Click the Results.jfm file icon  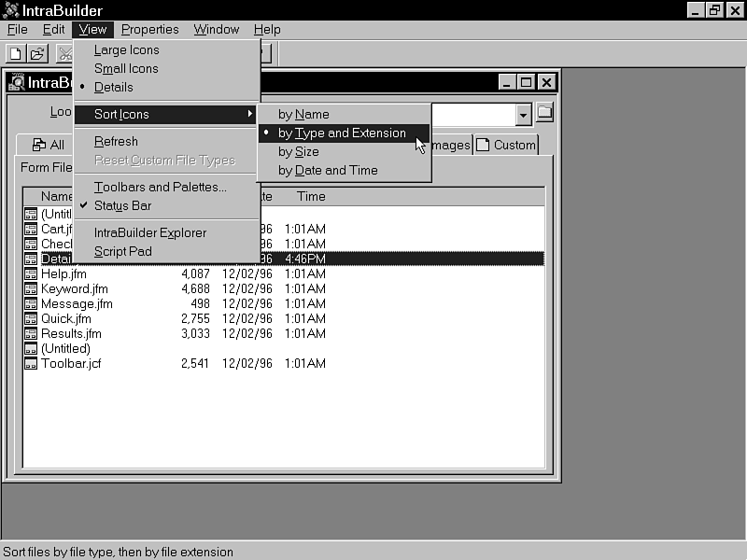(31, 334)
